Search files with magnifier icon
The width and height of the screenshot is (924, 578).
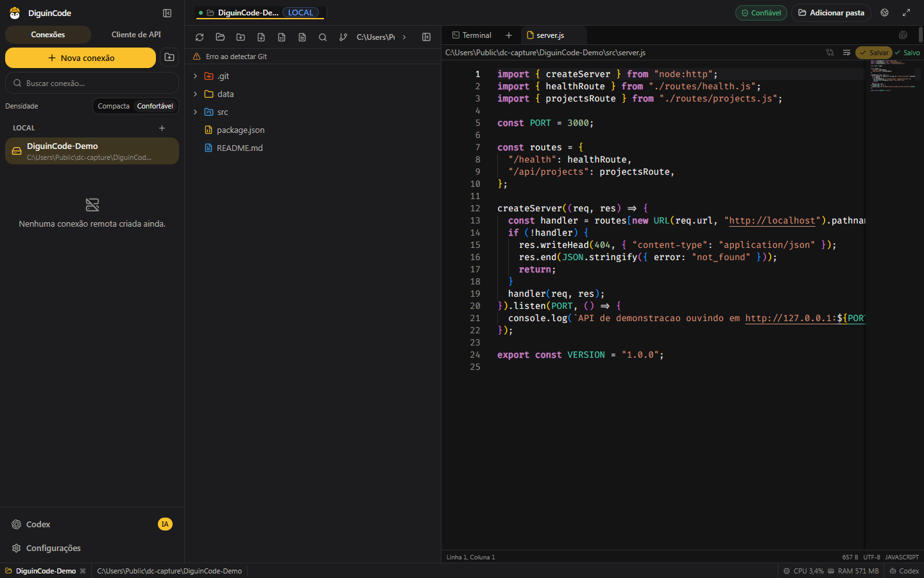point(323,37)
